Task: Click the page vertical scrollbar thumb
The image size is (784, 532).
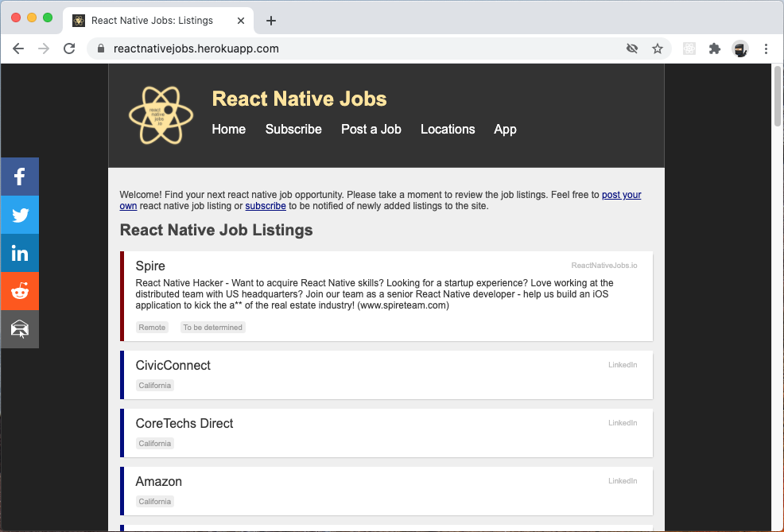Action: [x=778, y=96]
